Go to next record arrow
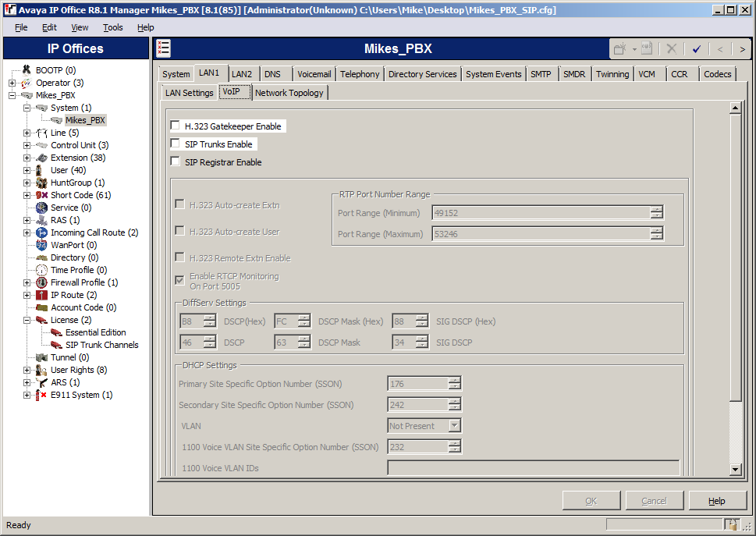 pos(742,49)
